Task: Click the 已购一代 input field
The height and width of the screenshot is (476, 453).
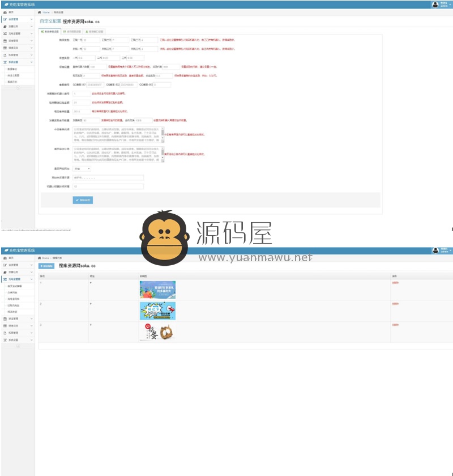Action: (x=91, y=40)
